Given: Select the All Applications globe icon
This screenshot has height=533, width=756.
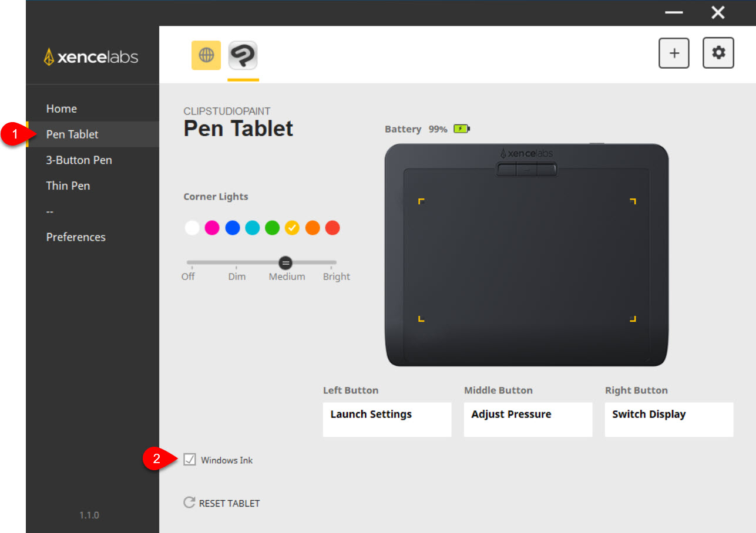Looking at the screenshot, I should point(206,55).
